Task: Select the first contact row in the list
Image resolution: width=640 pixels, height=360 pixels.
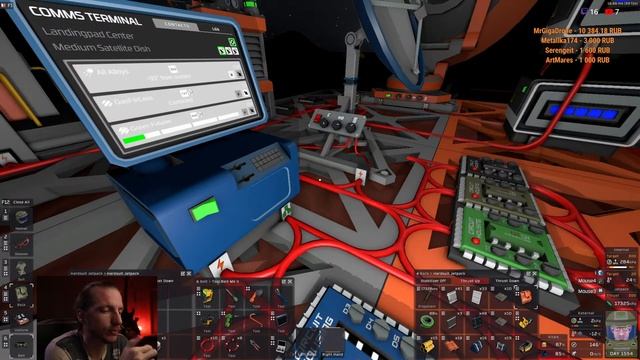Action: point(159,75)
